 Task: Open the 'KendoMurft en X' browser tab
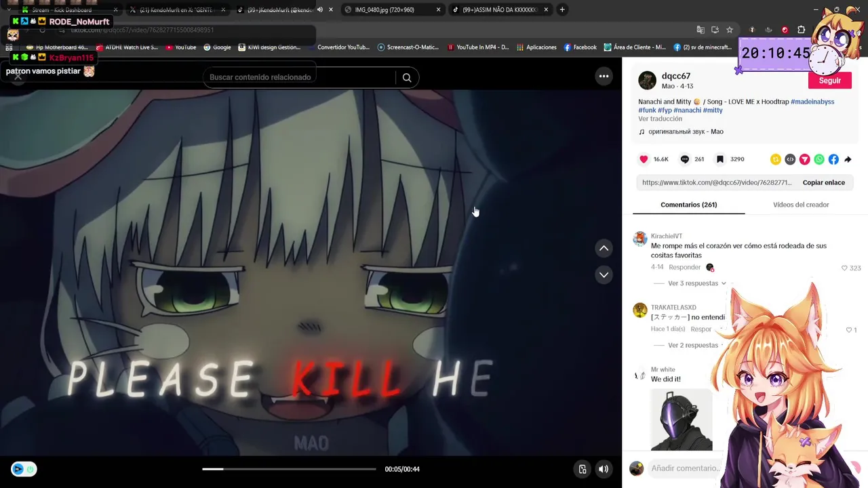[176, 9]
